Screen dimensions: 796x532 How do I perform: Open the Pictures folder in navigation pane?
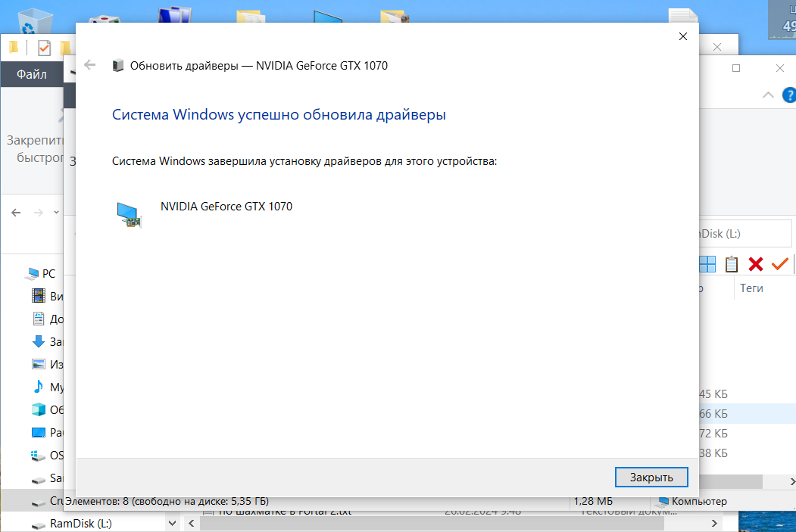pyautogui.click(x=47, y=364)
